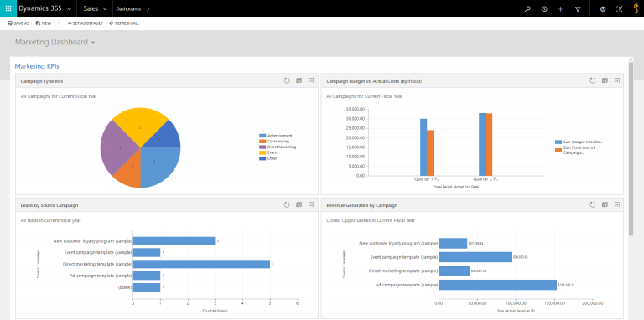Image resolution: width=644 pixels, height=320 pixels.
Task: Refresh Campaign Budget vs. Actual Costs chart
Action: pyautogui.click(x=592, y=80)
